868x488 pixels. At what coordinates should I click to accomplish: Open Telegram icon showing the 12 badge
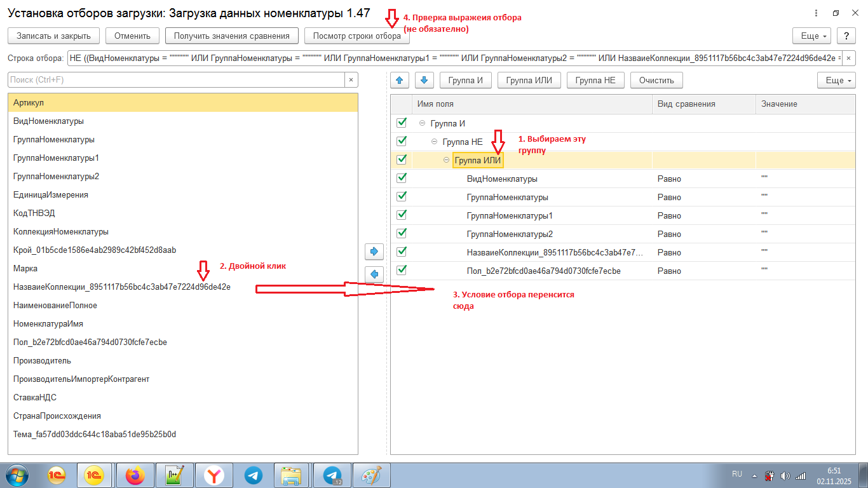point(332,475)
